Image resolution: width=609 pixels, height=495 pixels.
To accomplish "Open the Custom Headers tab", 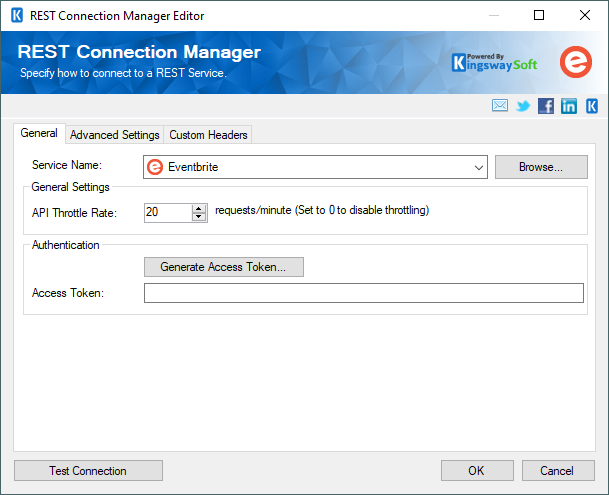I will pyautogui.click(x=208, y=135).
